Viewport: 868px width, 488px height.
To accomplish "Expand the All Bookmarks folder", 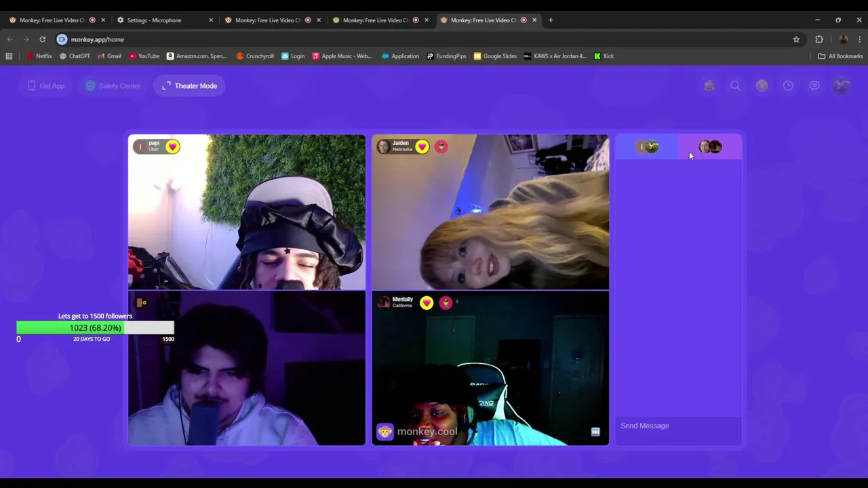I will pos(840,56).
